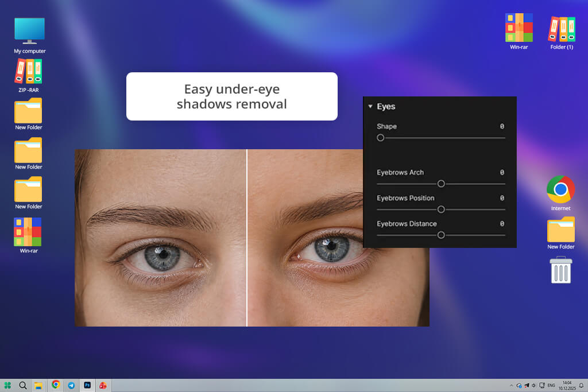This screenshot has width=588, height=392.
Task: Select the New Folder directly below ZIP-RAR
Action: click(x=29, y=114)
